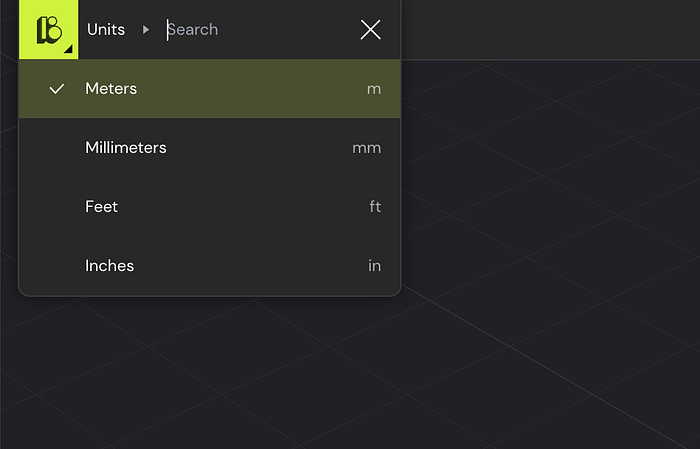Viewport: 700px width, 449px height.
Task: Choose Inches from the units list
Action: pyautogui.click(x=210, y=266)
